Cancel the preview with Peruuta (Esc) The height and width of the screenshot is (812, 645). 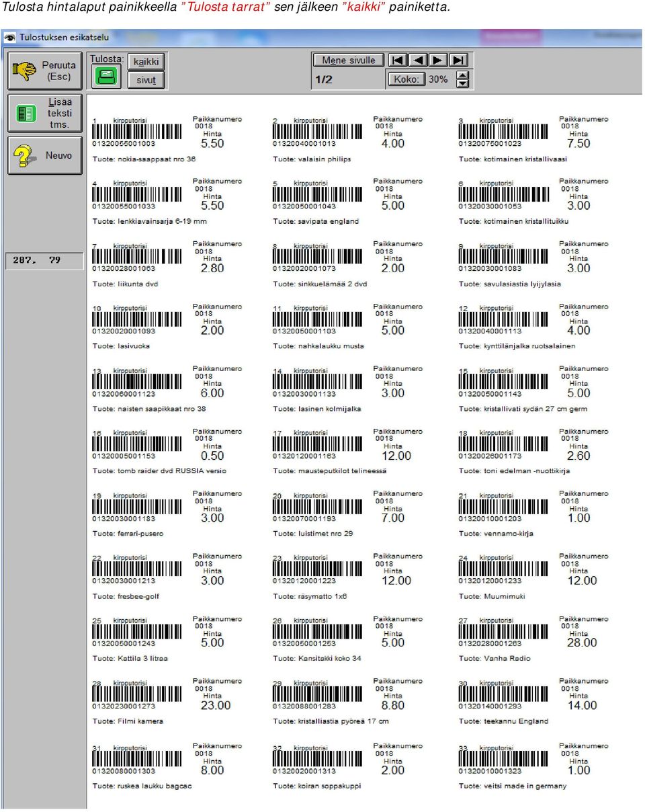pos(45,71)
